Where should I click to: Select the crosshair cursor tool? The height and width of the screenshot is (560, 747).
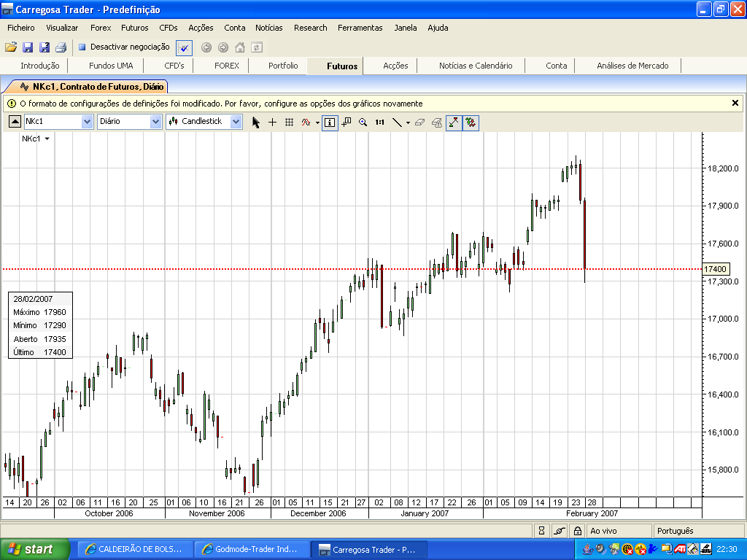[x=272, y=122]
